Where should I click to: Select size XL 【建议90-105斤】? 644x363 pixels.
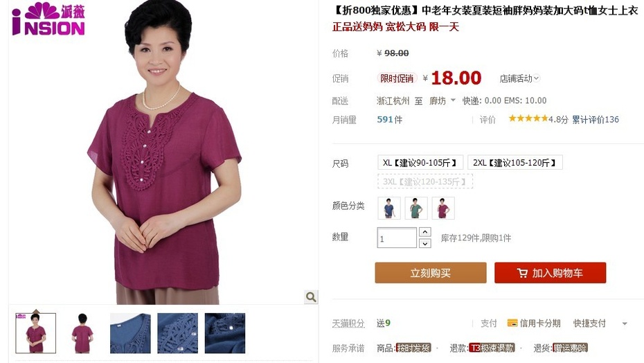420,162
